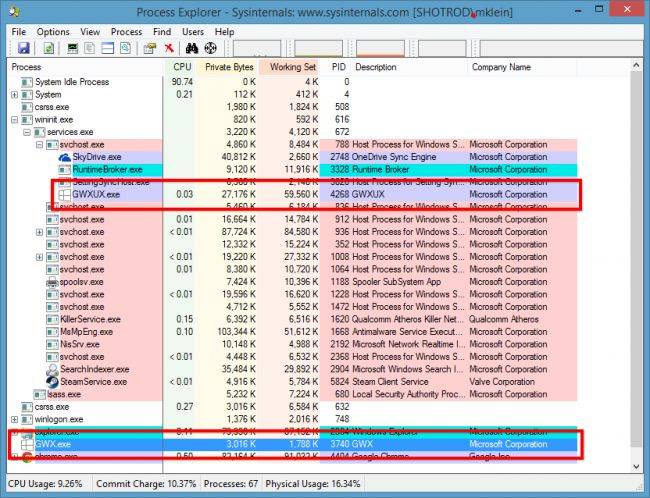This screenshot has height=498, width=650.
Task: Expand the winlogon.exe process node
Action: coord(14,420)
